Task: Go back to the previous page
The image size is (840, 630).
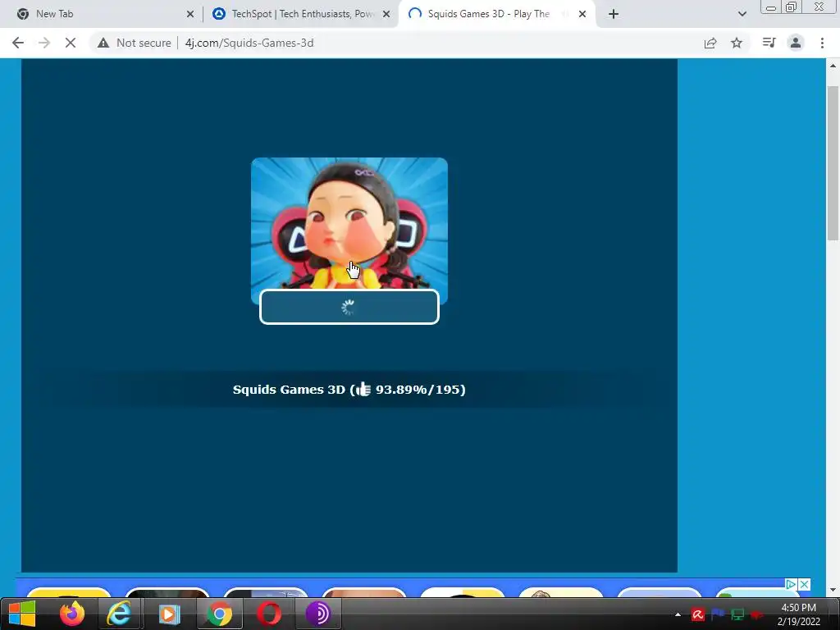Action: click(x=18, y=43)
